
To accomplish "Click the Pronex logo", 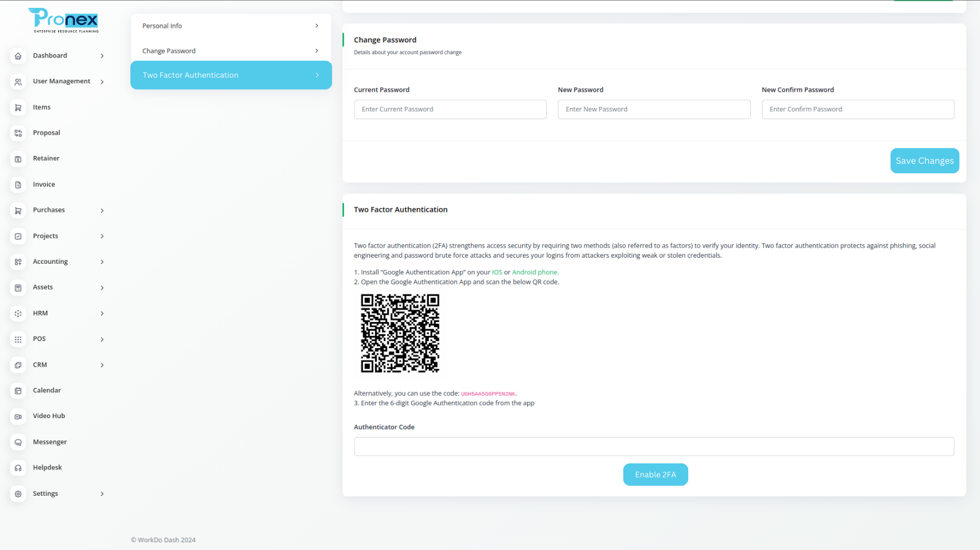I will tap(64, 20).
